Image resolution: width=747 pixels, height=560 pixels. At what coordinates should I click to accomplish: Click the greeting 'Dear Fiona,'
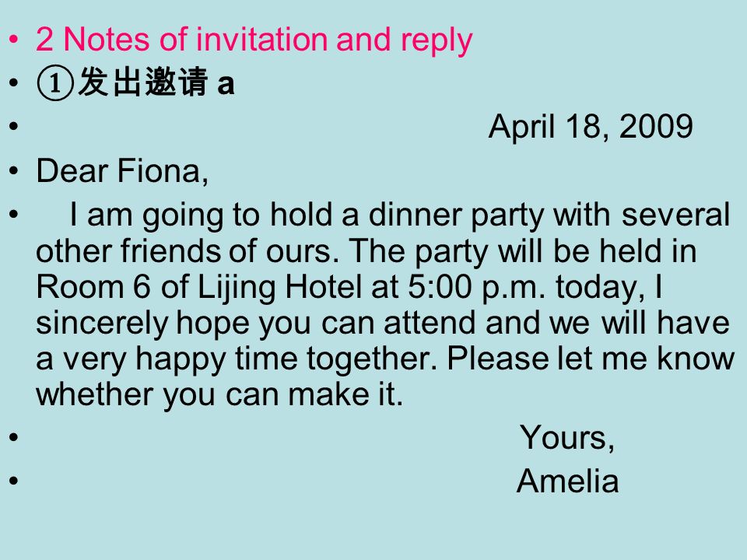coord(122,171)
